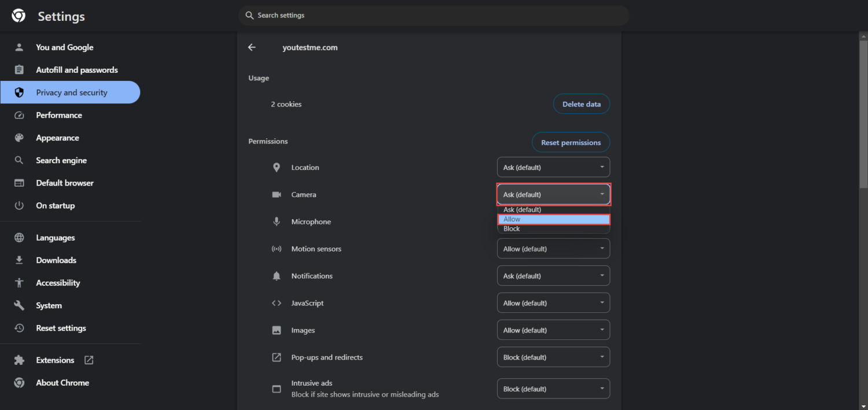Click the Search settings input field
This screenshot has width=868, height=410.
tap(434, 16)
